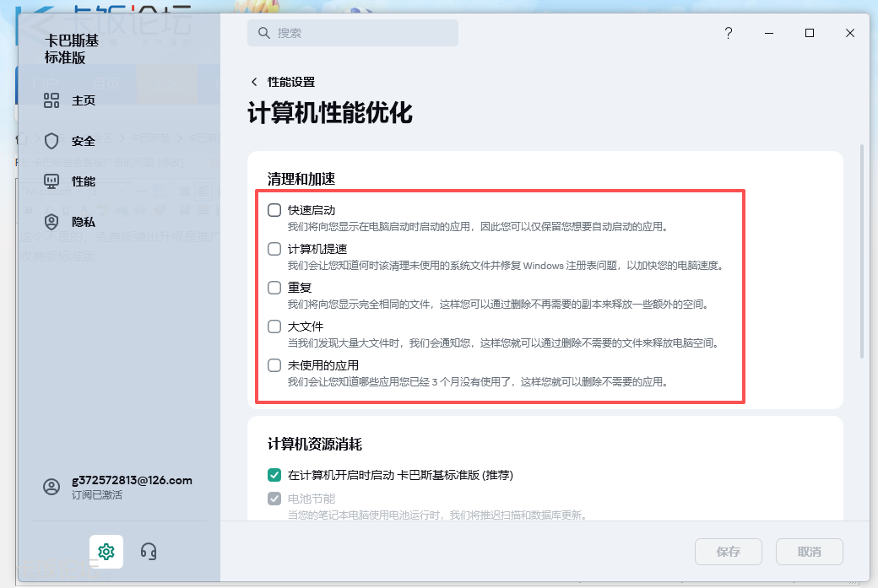Open settings with the gear icon

(x=106, y=551)
